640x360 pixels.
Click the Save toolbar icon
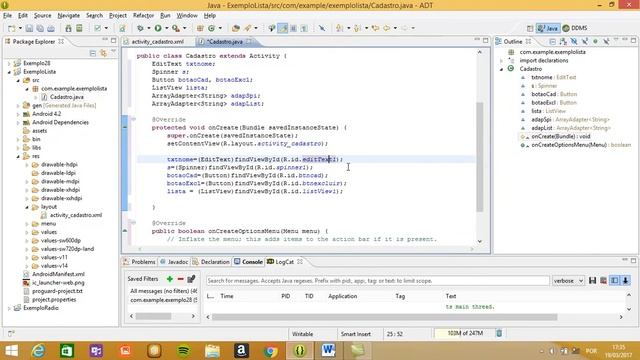coord(29,28)
